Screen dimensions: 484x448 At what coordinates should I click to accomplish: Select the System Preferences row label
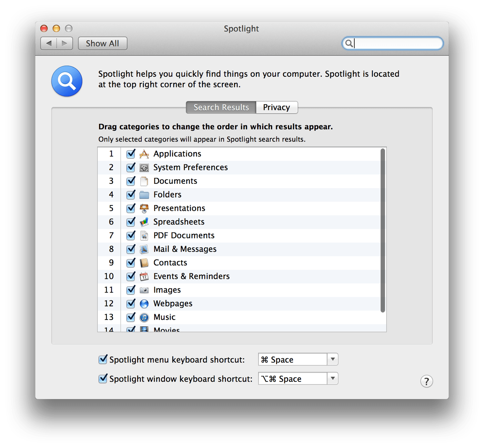190,167
